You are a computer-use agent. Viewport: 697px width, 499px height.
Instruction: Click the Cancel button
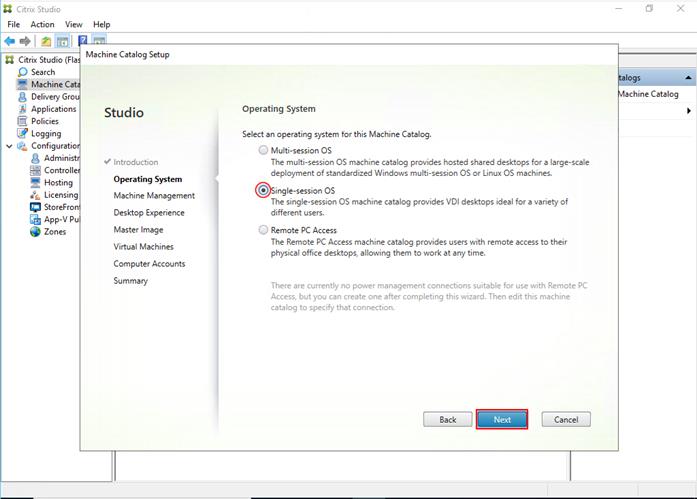click(566, 419)
